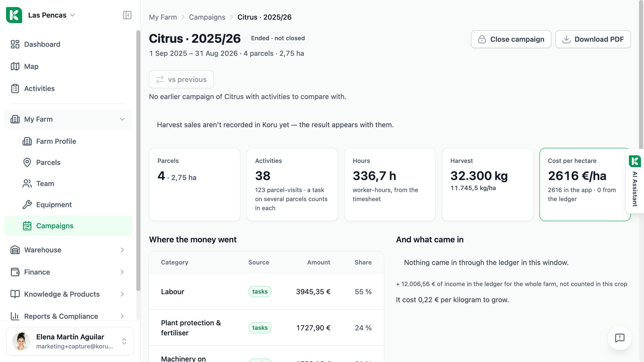Open the AI Assistant side tab
This screenshot has width=644, height=362.
pyautogui.click(x=635, y=181)
